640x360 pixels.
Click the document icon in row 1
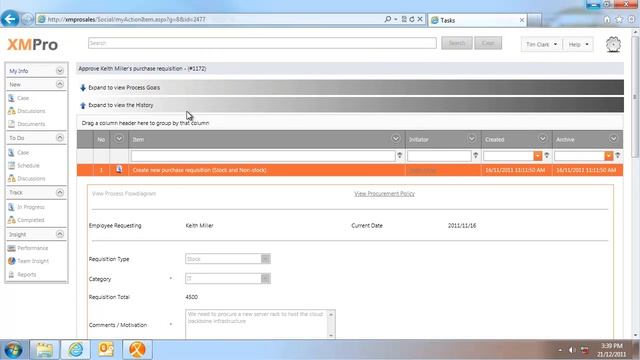coord(119,169)
